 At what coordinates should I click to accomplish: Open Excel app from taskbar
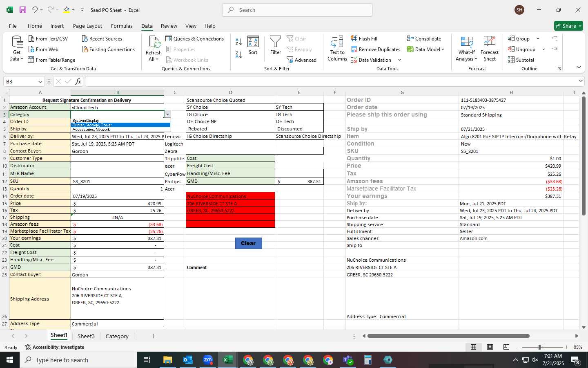click(x=228, y=360)
